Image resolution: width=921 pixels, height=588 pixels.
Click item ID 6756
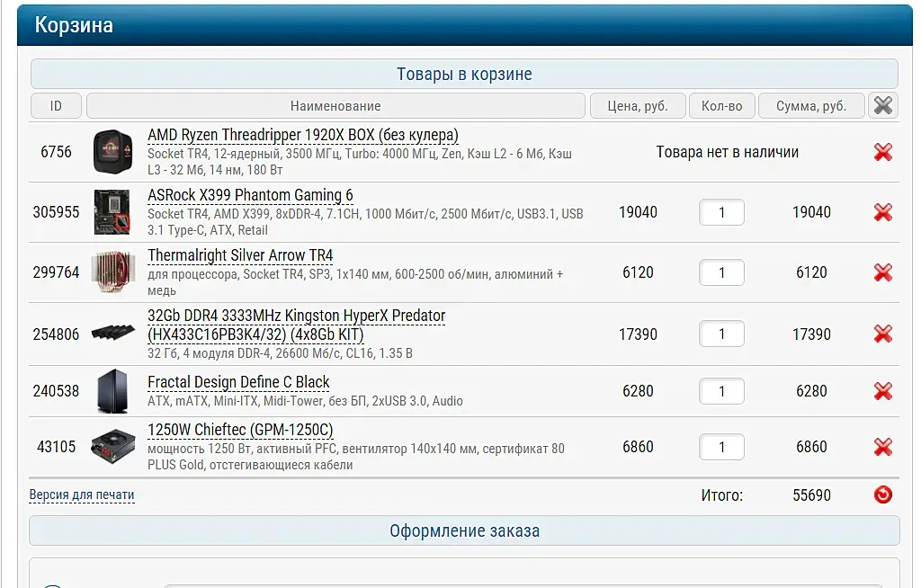click(56, 152)
